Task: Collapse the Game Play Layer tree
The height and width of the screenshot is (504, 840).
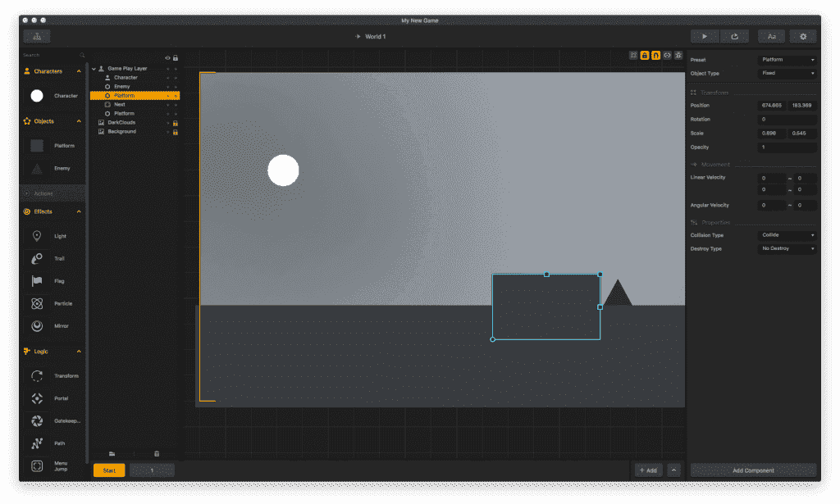Action: (94, 69)
